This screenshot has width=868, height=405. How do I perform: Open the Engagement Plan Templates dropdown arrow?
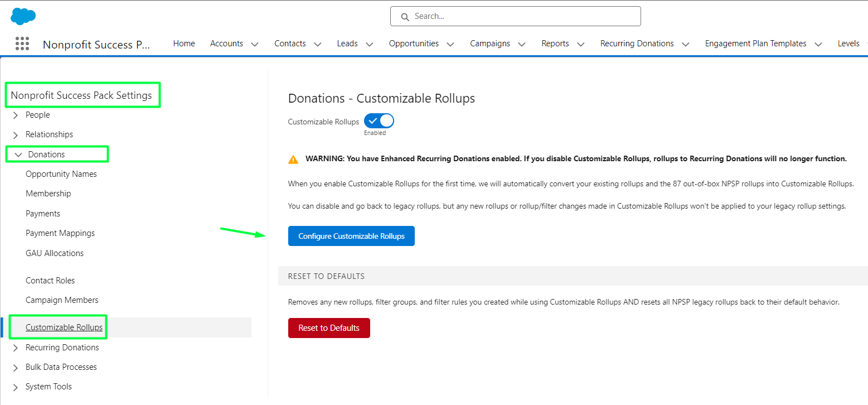click(818, 44)
